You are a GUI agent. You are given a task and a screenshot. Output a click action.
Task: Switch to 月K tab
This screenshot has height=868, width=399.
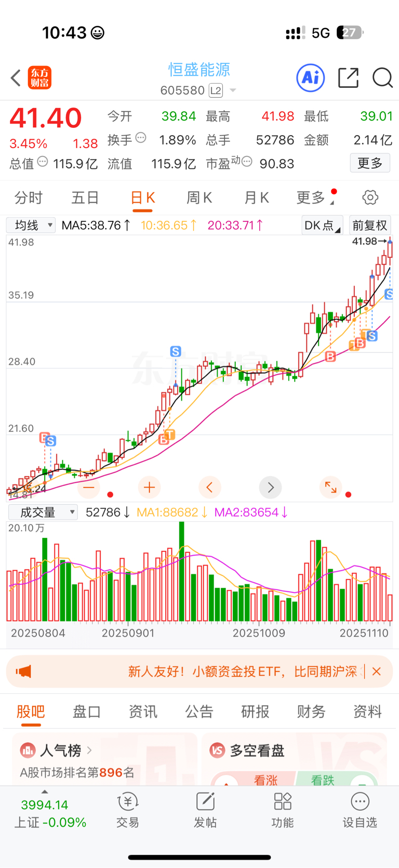[x=257, y=198]
